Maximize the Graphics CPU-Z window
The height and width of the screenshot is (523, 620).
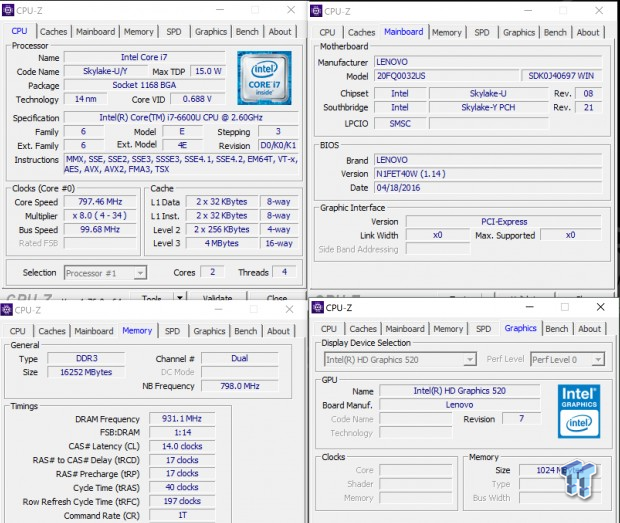(565, 307)
